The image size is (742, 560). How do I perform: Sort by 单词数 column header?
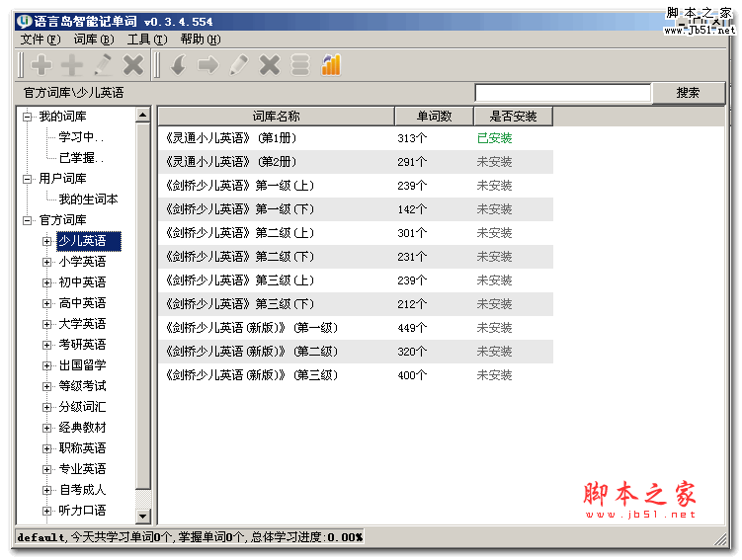click(x=434, y=117)
